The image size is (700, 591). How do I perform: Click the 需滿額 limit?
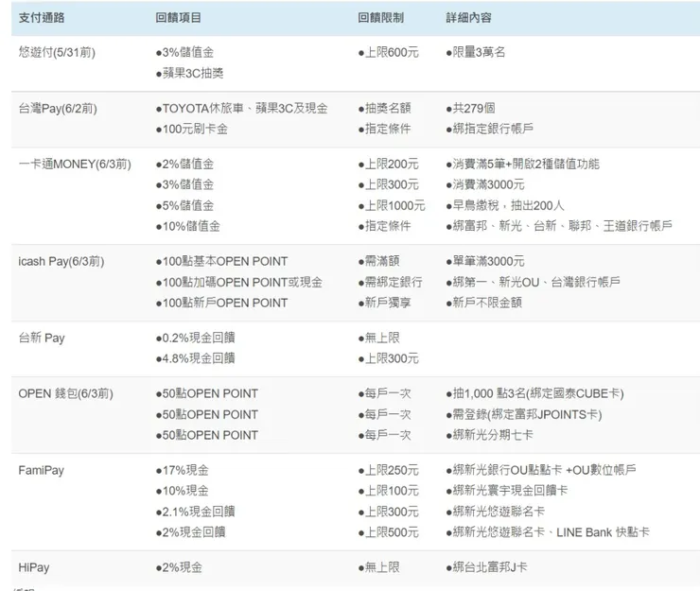point(378,262)
